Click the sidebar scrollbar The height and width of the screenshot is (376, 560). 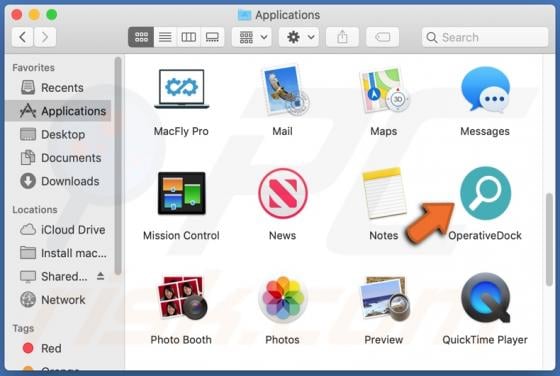118,166
